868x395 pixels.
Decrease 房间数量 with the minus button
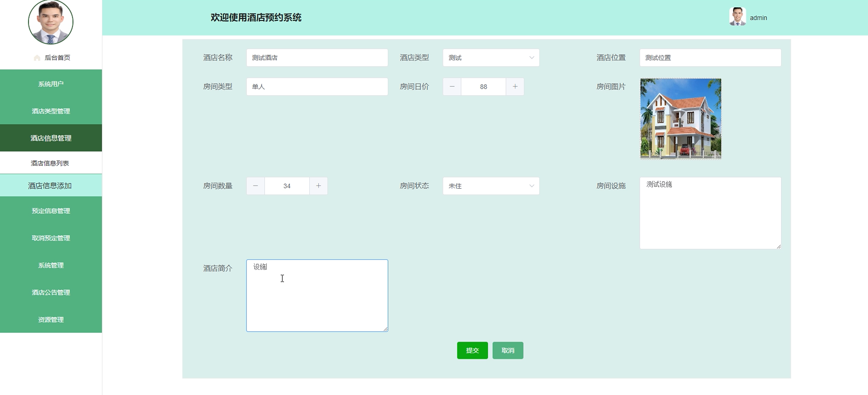pyautogui.click(x=255, y=186)
